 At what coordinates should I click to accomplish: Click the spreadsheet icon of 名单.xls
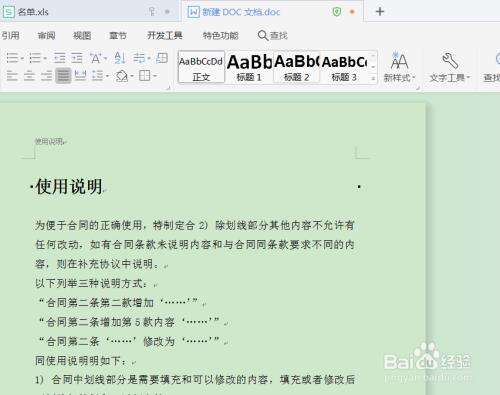pyautogui.click(x=8, y=12)
